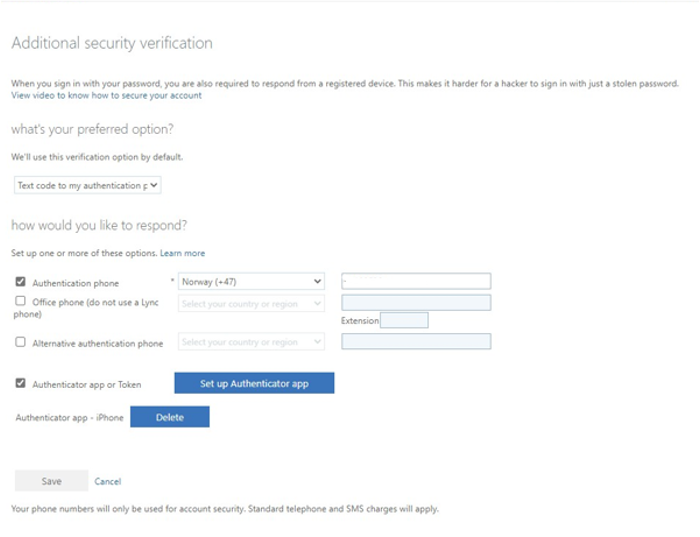The height and width of the screenshot is (537, 700).
Task: Click the Save button
Action: click(x=51, y=481)
